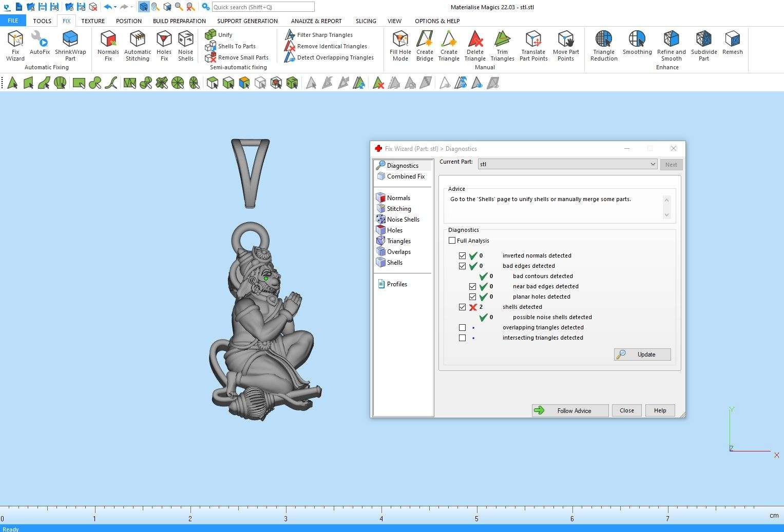Uncheck the inverted normals detected checkbox

coord(462,255)
